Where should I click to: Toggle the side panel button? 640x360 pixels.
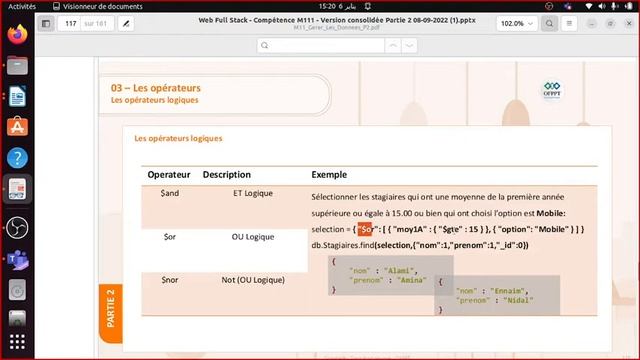point(46,24)
